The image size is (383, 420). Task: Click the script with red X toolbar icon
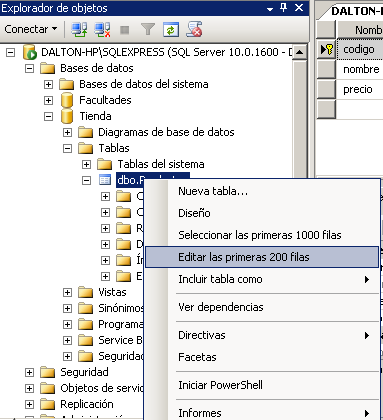(x=194, y=29)
